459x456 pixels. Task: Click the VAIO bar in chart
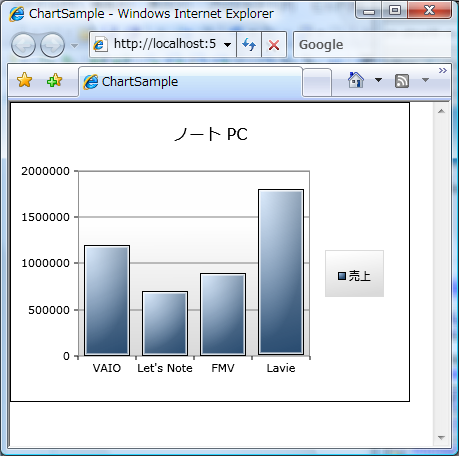click(107, 300)
